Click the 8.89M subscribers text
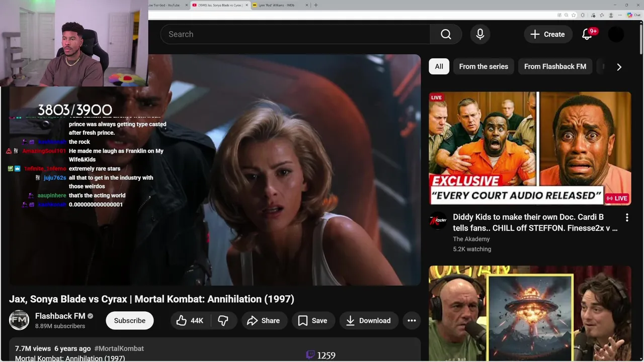 pyautogui.click(x=60, y=326)
